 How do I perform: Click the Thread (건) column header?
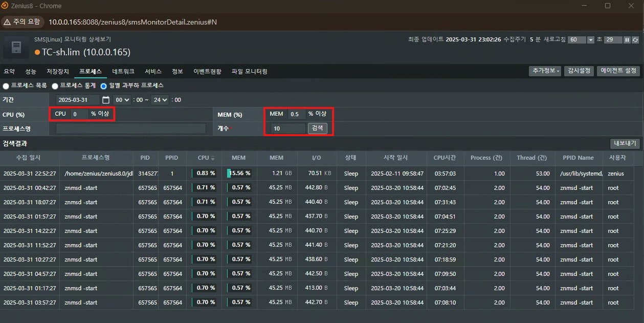(532, 158)
